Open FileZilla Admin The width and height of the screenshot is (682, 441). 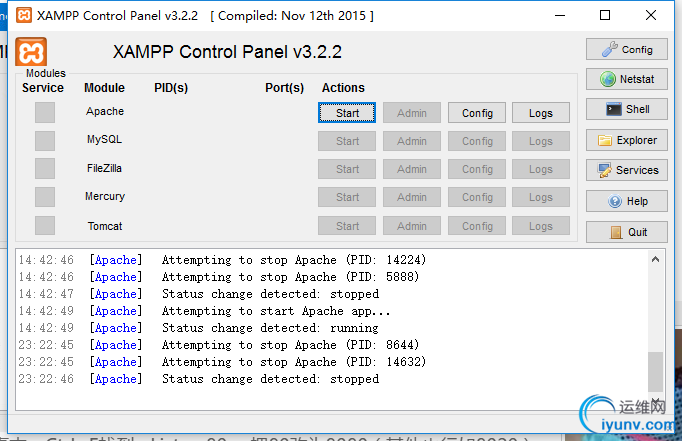[x=411, y=169]
